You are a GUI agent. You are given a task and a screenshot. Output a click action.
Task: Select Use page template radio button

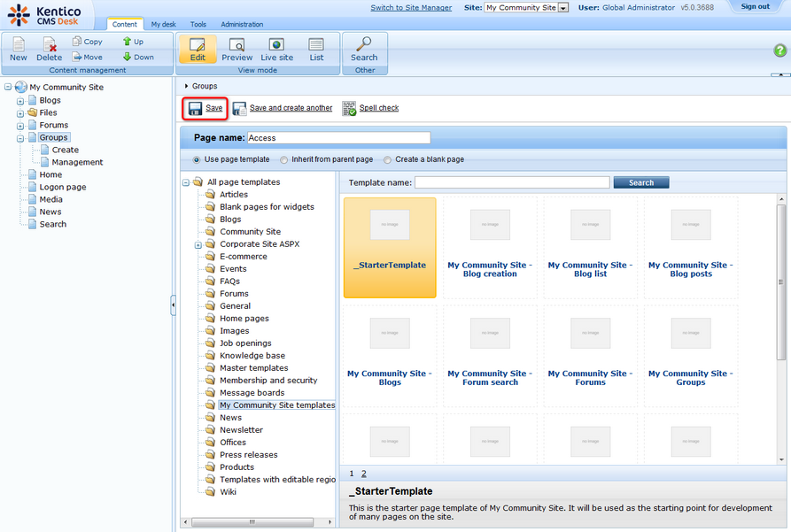point(197,160)
